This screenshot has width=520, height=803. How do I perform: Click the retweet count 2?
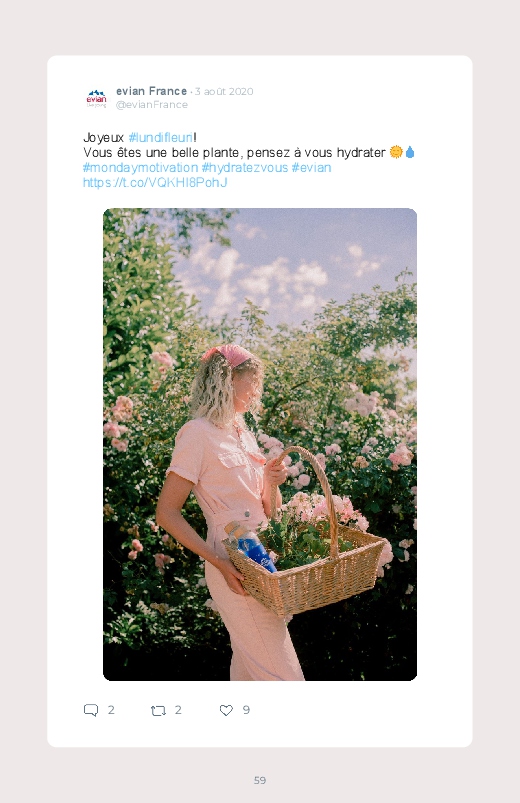178,710
